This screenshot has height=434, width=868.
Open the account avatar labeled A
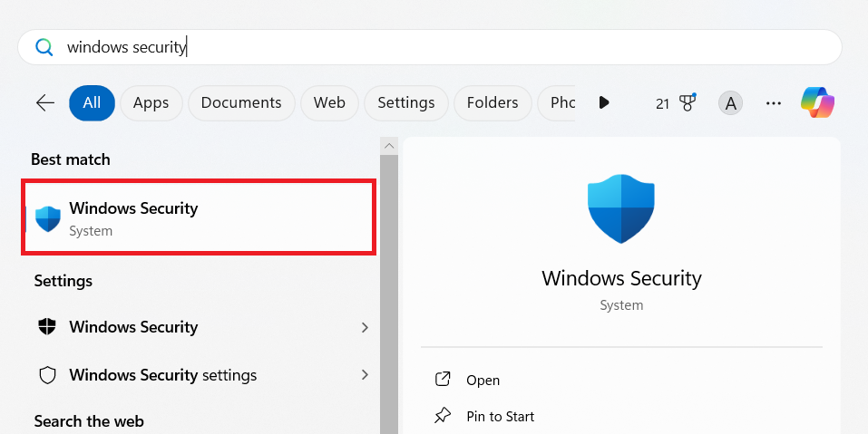pyautogui.click(x=731, y=103)
